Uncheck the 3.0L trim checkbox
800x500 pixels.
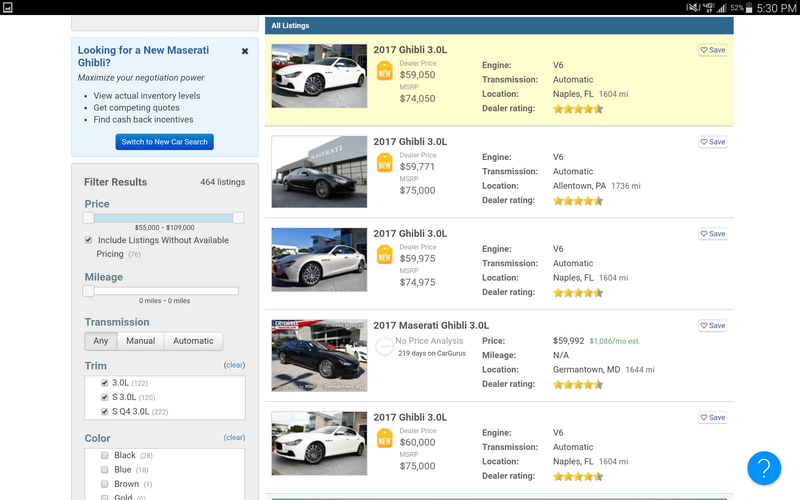[x=105, y=383]
